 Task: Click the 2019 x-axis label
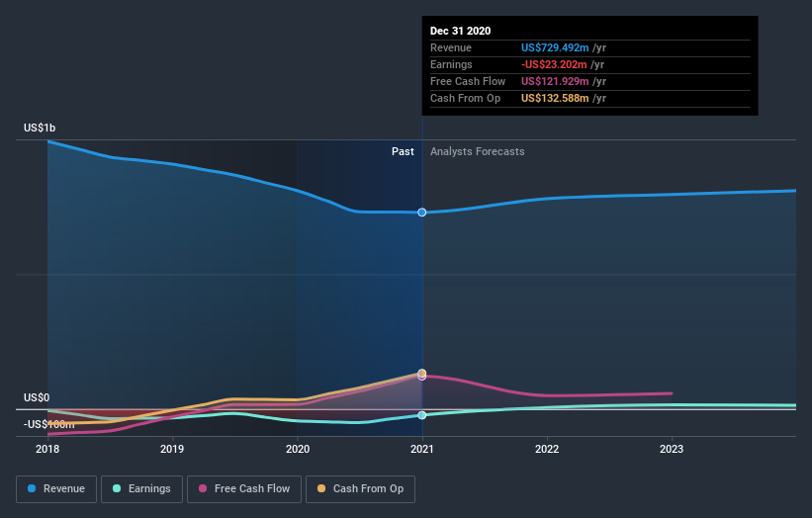pos(172,449)
